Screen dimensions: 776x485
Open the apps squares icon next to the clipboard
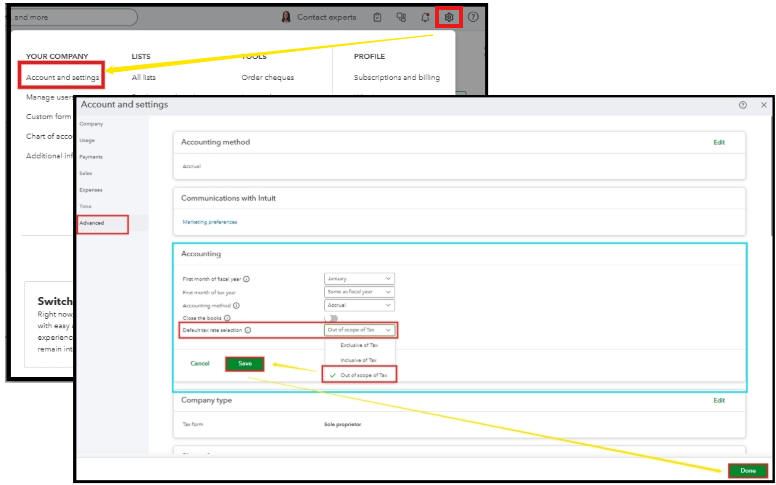pyautogui.click(x=401, y=17)
